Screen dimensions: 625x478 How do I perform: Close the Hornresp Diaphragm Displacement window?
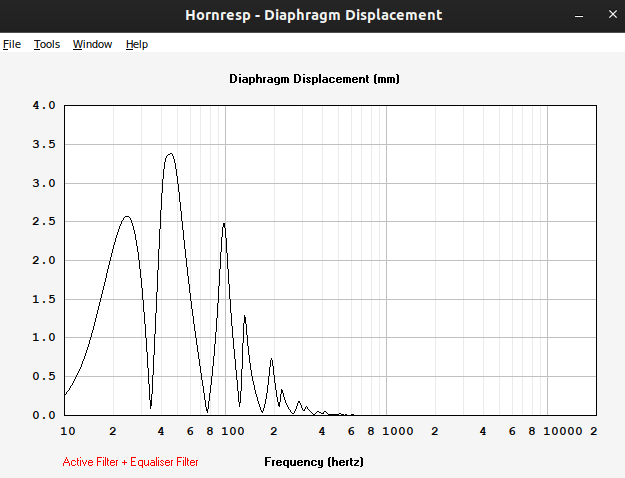(x=613, y=14)
